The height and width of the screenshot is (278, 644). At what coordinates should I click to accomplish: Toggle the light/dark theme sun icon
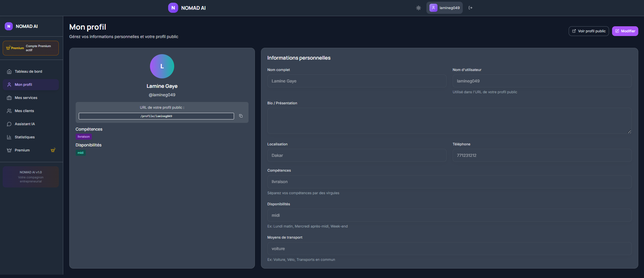(418, 8)
